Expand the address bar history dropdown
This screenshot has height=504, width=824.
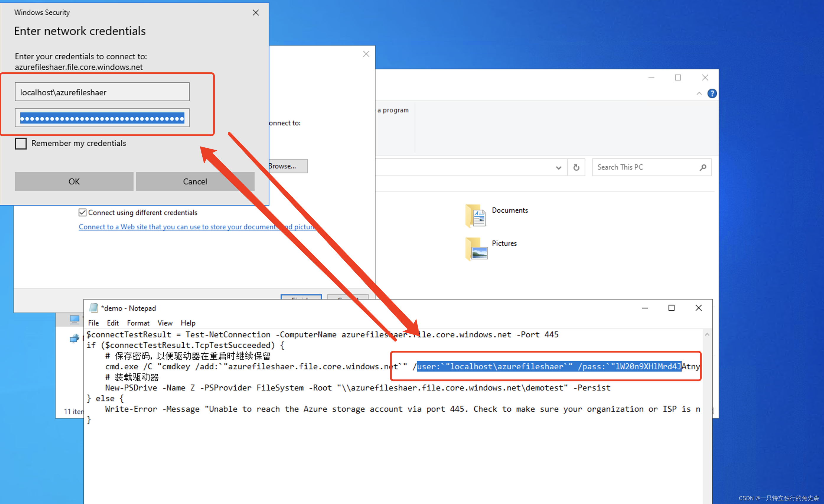[558, 168]
